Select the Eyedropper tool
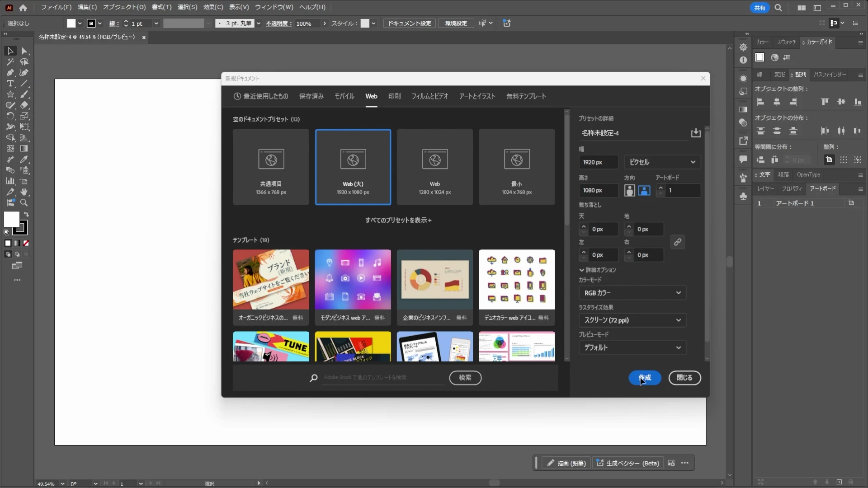 (24, 160)
